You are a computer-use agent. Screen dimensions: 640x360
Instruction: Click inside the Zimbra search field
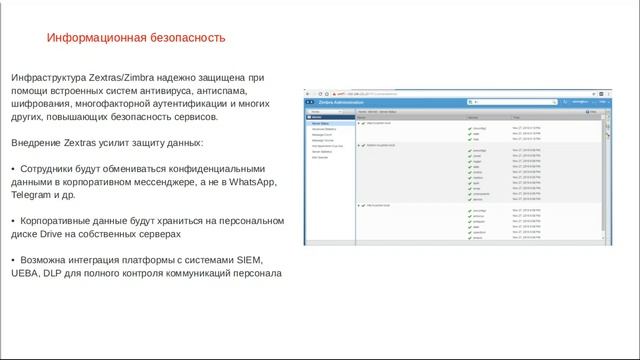(x=512, y=102)
